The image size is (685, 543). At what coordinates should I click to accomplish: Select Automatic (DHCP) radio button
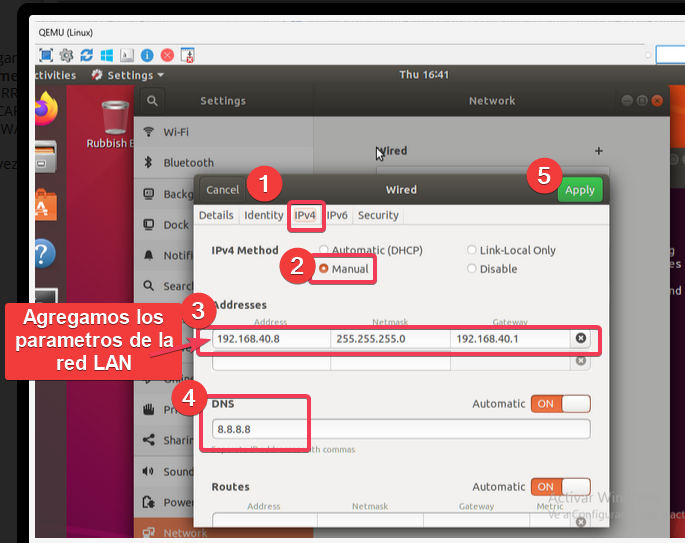coord(324,250)
